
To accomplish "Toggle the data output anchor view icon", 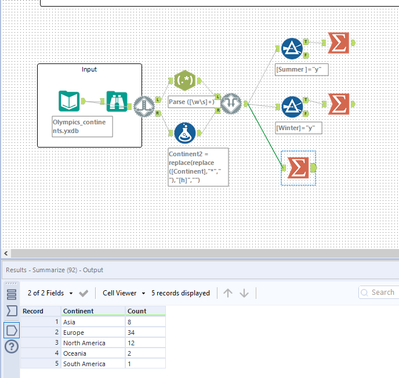I will [x=11, y=330].
